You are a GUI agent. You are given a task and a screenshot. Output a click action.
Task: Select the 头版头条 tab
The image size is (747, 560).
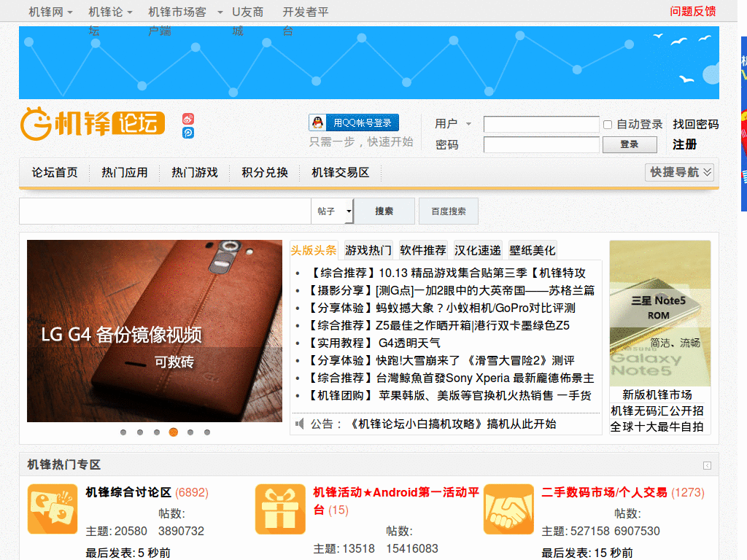[314, 251]
